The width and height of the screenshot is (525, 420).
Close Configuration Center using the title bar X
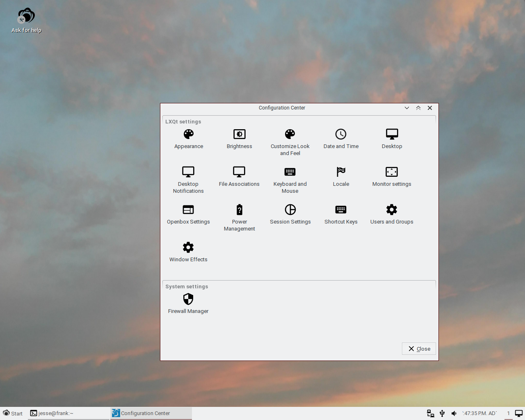click(430, 108)
